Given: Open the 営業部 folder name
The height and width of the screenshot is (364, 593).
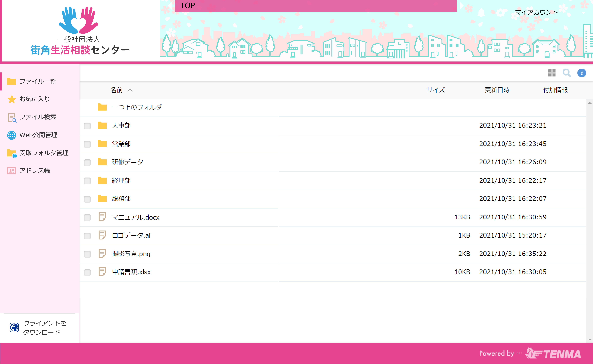Looking at the screenshot, I should [x=121, y=144].
